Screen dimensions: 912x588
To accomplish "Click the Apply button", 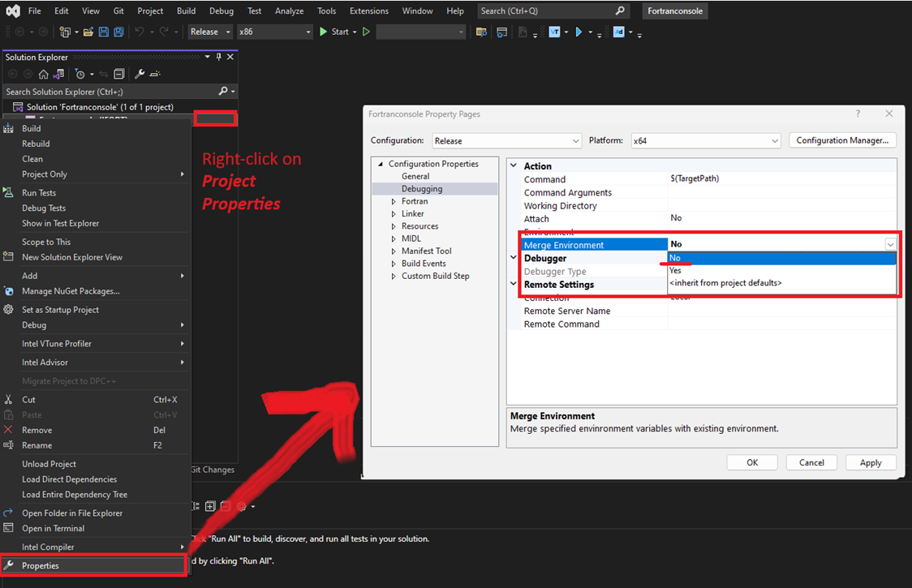I will 871,462.
